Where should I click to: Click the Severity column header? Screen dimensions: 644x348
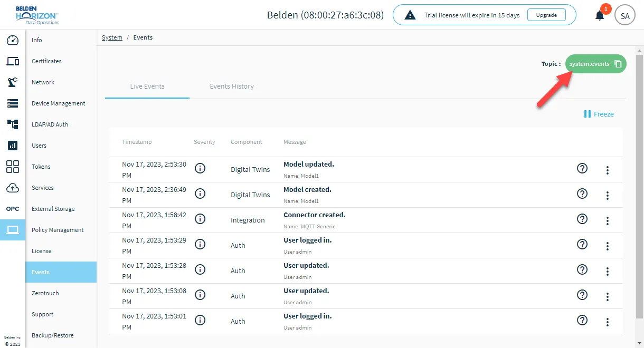click(x=204, y=142)
